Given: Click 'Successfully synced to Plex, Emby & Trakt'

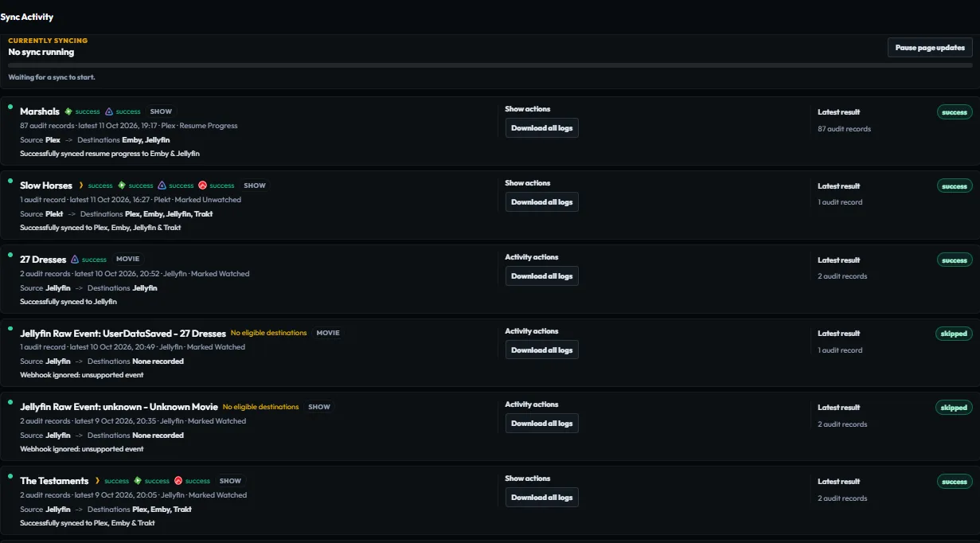Looking at the screenshot, I should pyautogui.click(x=88, y=523).
